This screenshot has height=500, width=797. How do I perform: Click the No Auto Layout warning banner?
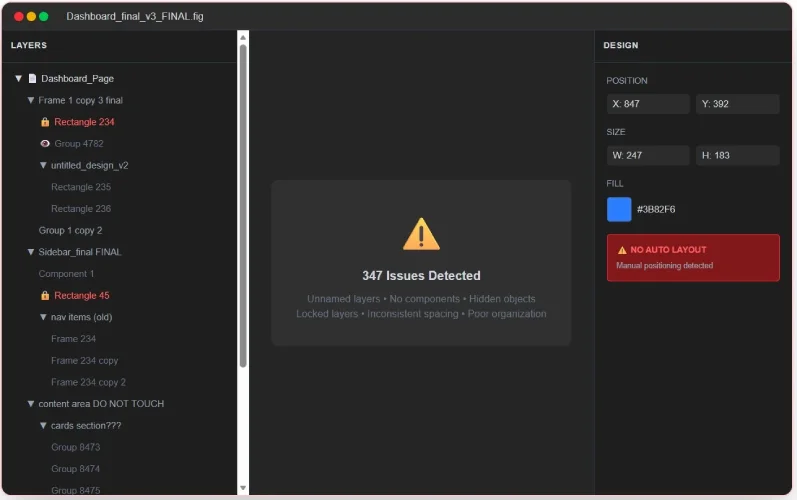pos(692,257)
